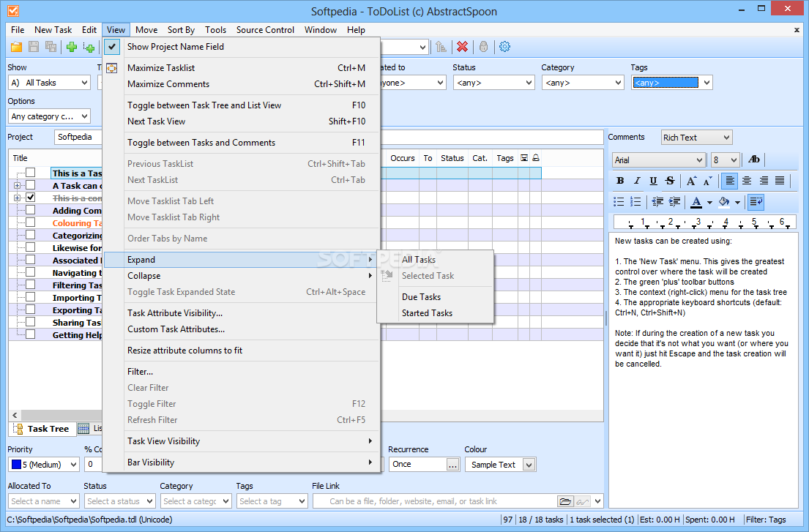Select Maximize Tasklist menu item
Viewport: 809px width, 532px height.
pyautogui.click(x=242, y=67)
